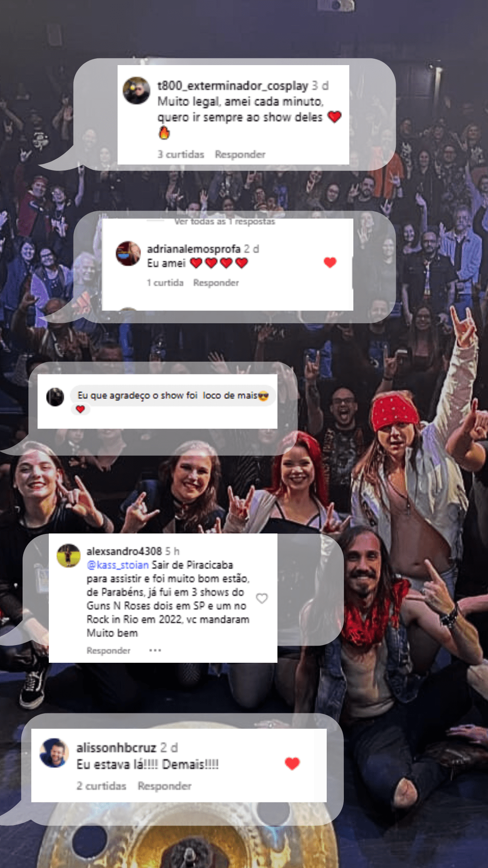The width and height of the screenshot is (488, 868).
Task: Toggle the red heart on alissonhbcruz's comment
Action: click(292, 764)
